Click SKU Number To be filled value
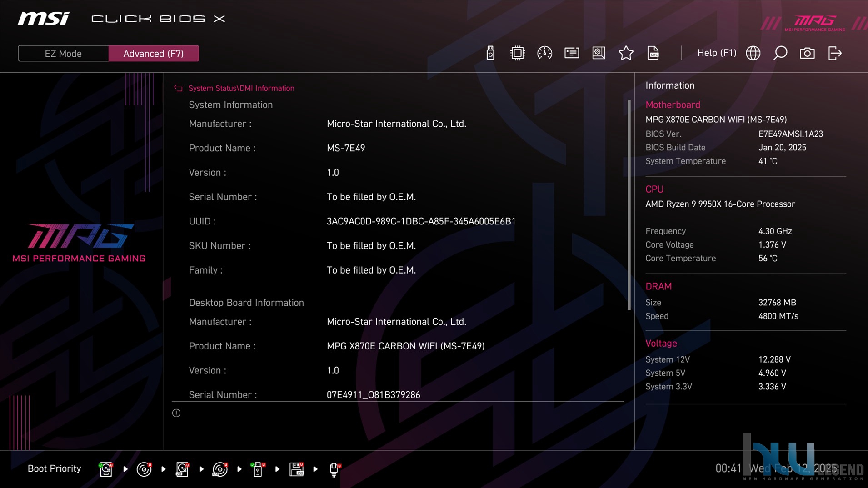Image resolution: width=868 pixels, height=488 pixels. 371,246
